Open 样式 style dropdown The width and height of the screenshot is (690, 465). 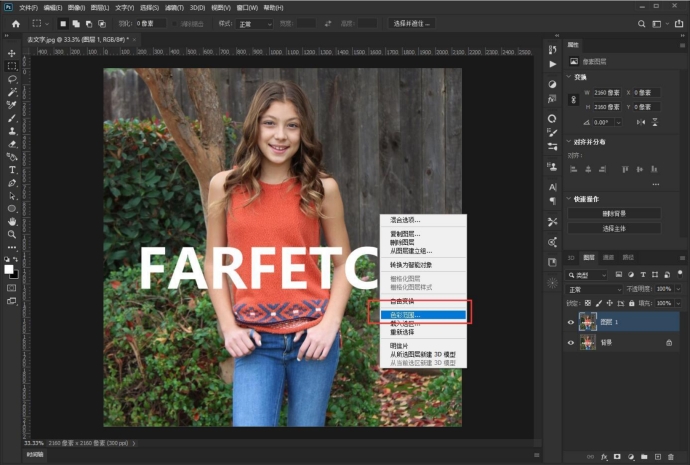click(x=254, y=24)
